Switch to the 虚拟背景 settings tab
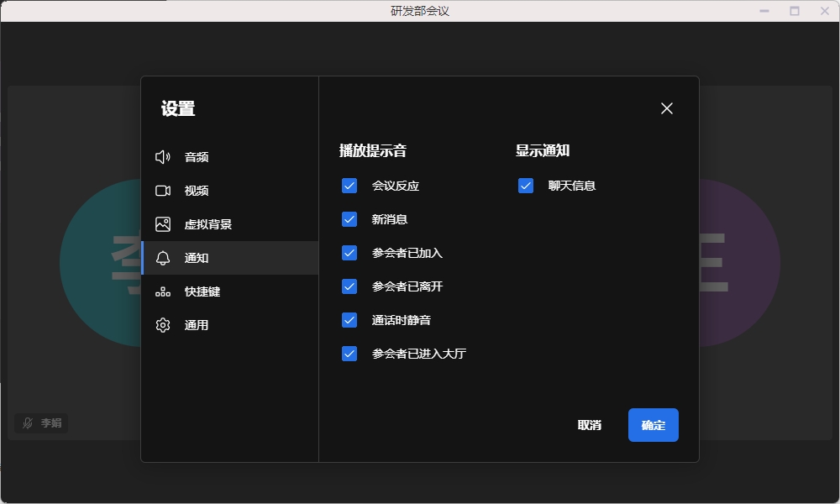This screenshot has height=504, width=840. 208,224
